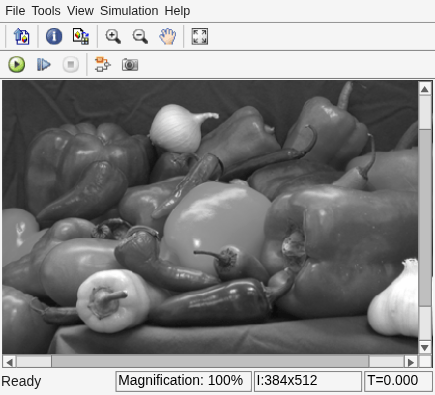The height and width of the screenshot is (395, 435).
Task: Click the vertical scrollbar thumb
Action: click(425, 217)
